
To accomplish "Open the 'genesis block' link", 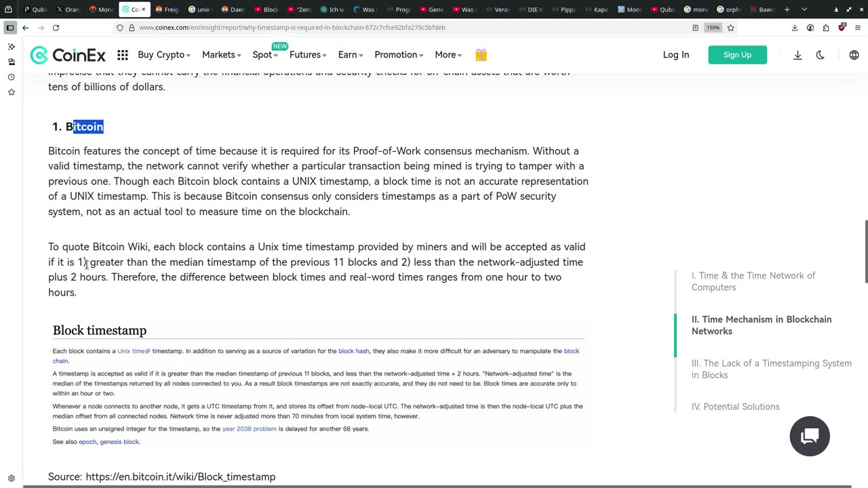I will coord(119,442).
